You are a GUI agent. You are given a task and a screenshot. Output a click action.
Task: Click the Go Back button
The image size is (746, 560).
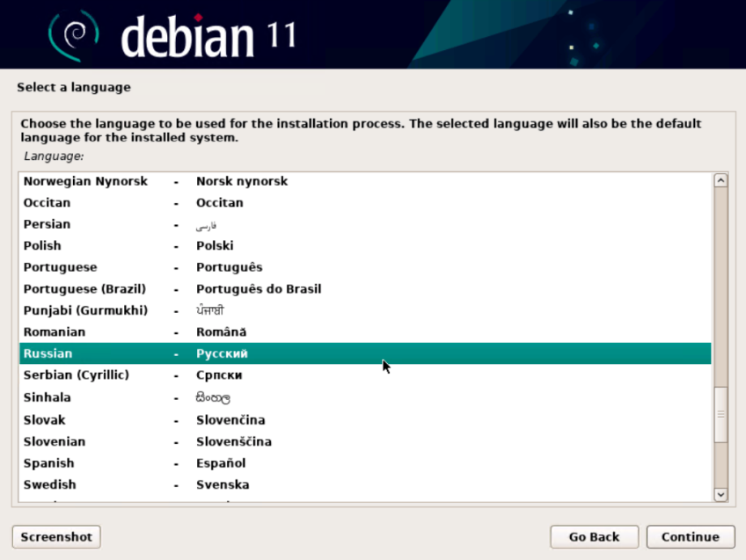[x=594, y=537]
